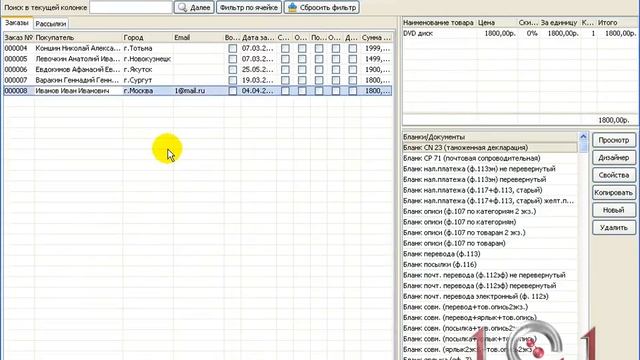Tick the Во... checkbox for order 000006
Viewport: 640px width, 360px height.
coord(233,69)
